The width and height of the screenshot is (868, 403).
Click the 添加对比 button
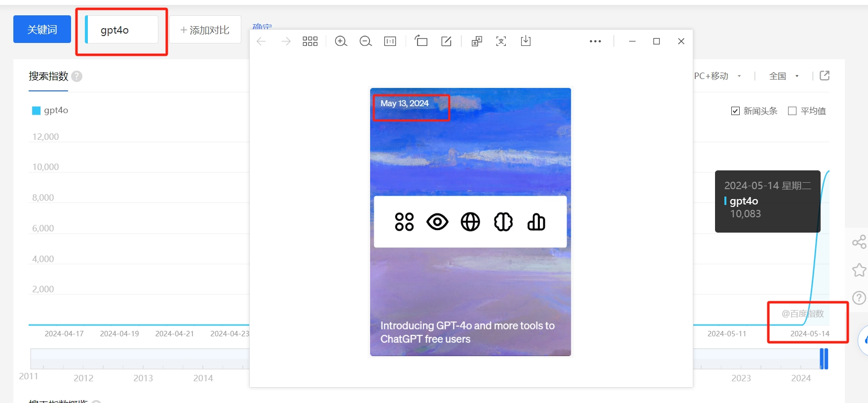point(205,30)
